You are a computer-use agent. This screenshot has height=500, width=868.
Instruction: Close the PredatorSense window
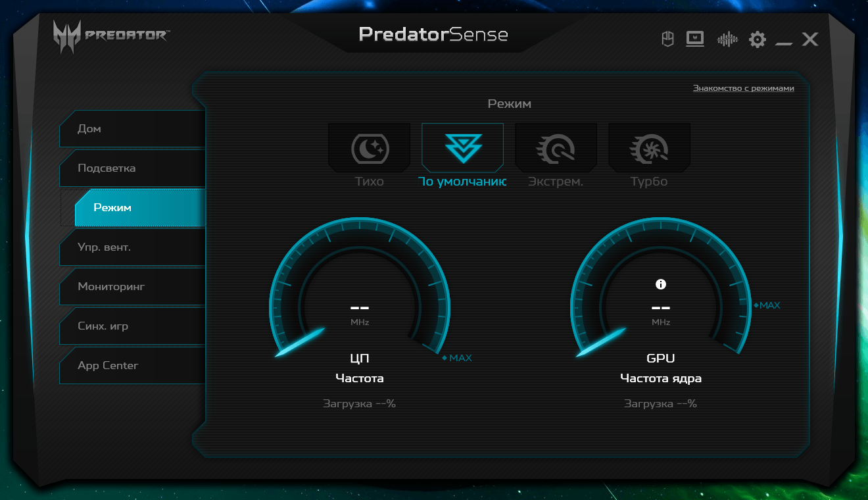point(810,39)
